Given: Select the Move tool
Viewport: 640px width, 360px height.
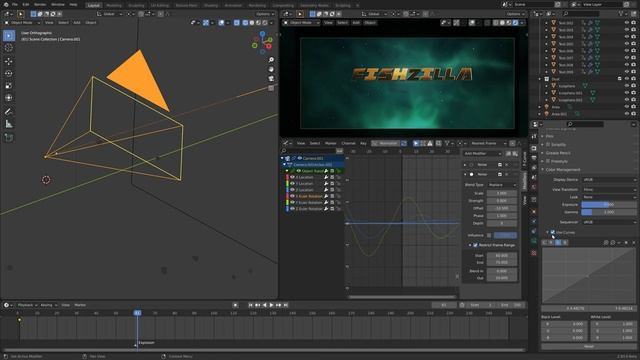Looking at the screenshot, I should tap(9, 62).
